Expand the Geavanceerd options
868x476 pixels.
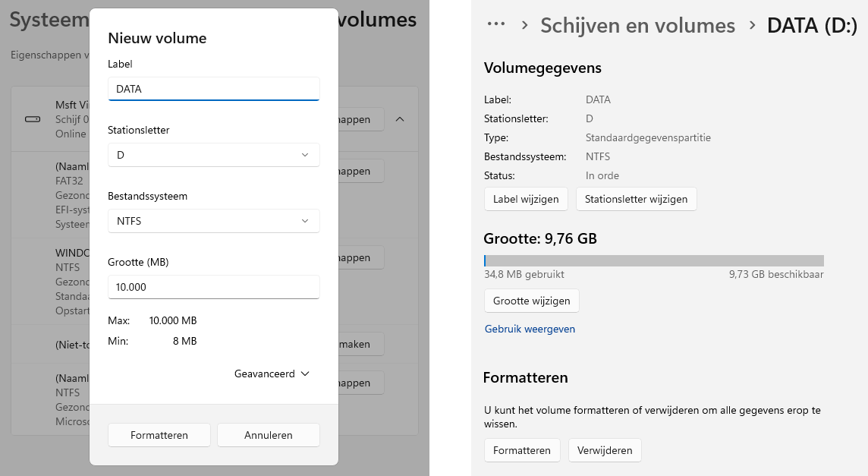pos(272,374)
